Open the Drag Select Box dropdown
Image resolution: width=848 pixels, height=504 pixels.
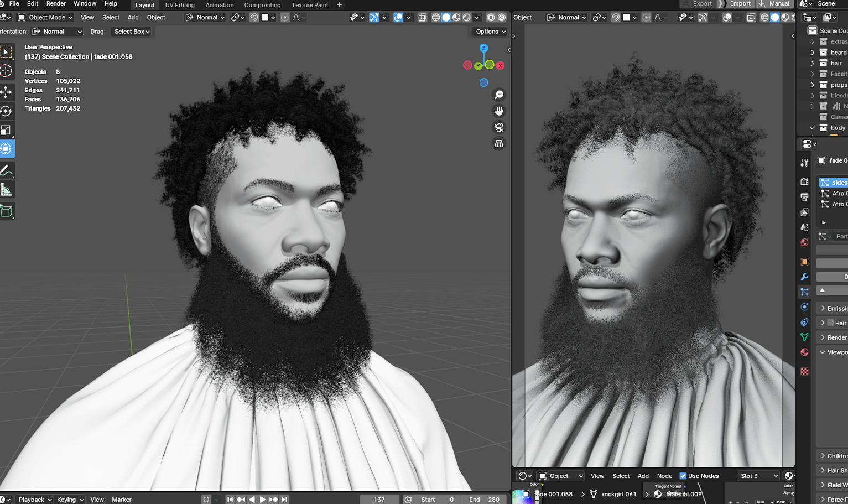click(x=132, y=32)
